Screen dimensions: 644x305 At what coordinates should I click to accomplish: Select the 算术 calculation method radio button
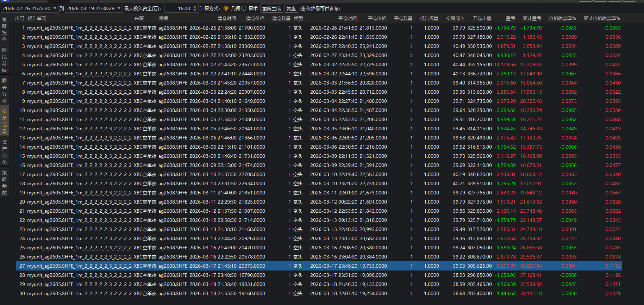click(244, 8)
